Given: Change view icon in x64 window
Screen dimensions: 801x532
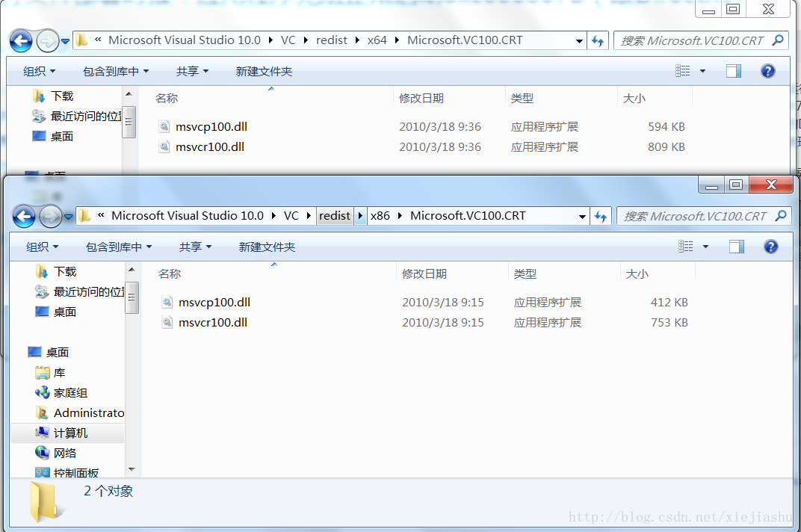Looking at the screenshot, I should 682,70.
